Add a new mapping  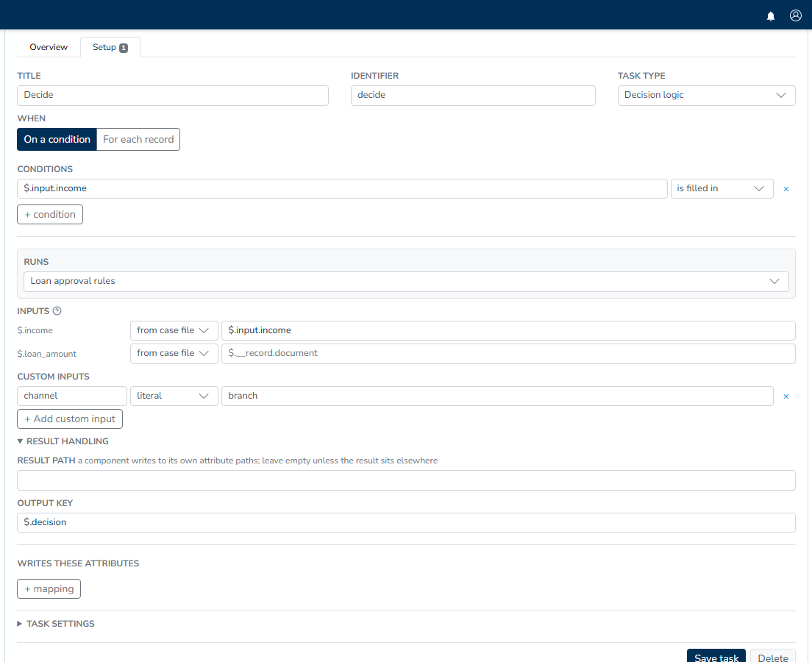click(x=49, y=589)
